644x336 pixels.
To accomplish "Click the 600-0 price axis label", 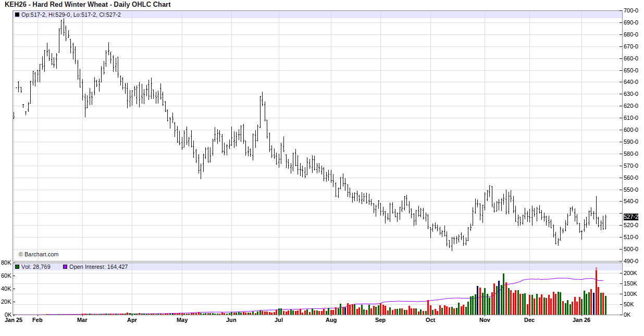I will click(631, 130).
